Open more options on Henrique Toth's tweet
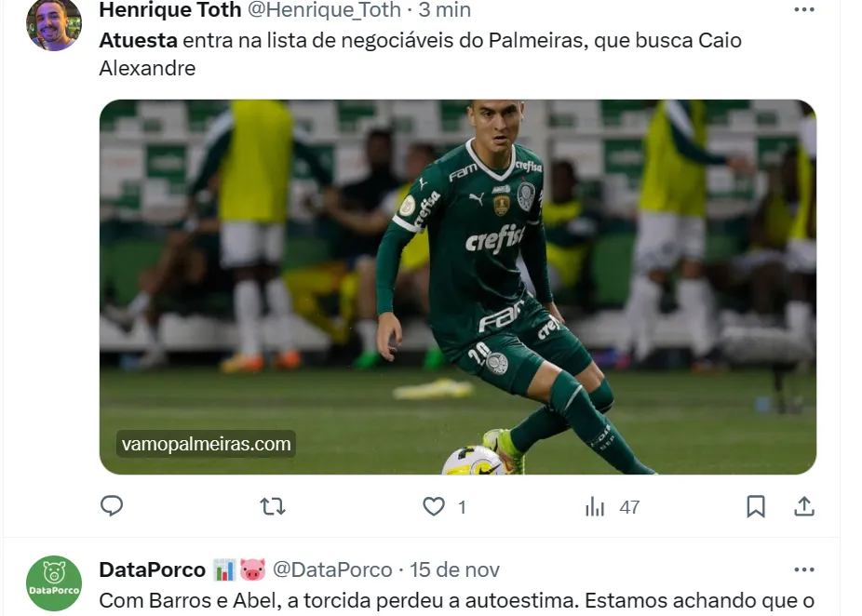Viewport: 862px width, 616px height. tap(803, 9)
